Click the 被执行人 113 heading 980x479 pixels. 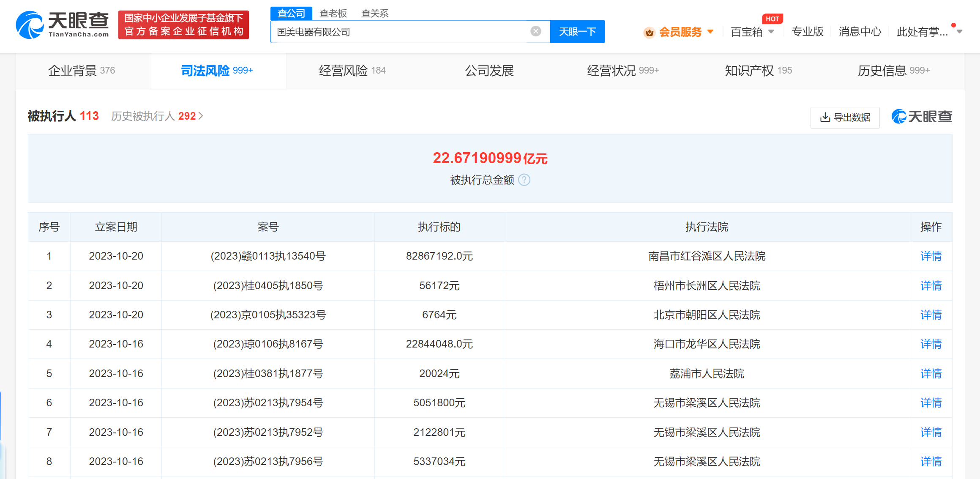click(63, 116)
